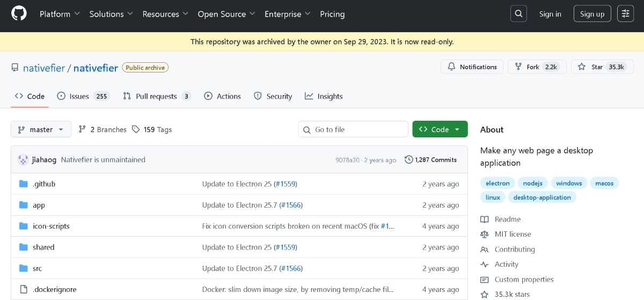Open the MIT license link
Image resolution: width=644 pixels, height=300 pixels.
click(513, 234)
